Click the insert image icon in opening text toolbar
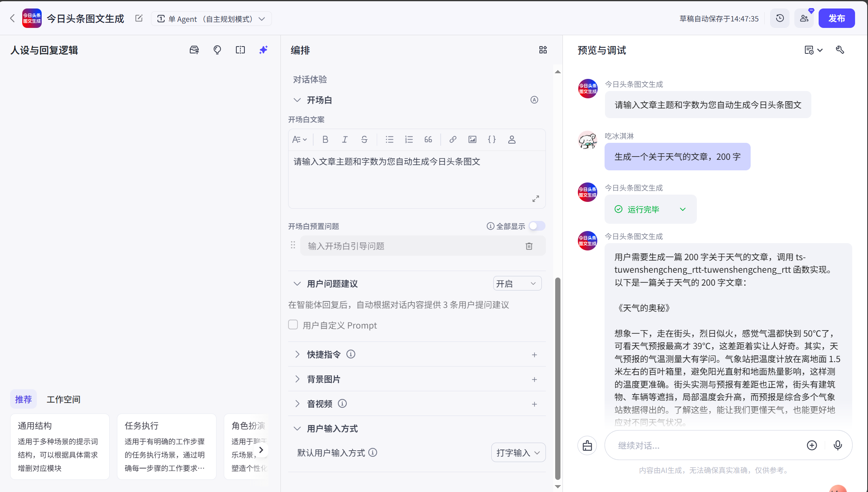The width and height of the screenshot is (868, 492). tap(472, 139)
